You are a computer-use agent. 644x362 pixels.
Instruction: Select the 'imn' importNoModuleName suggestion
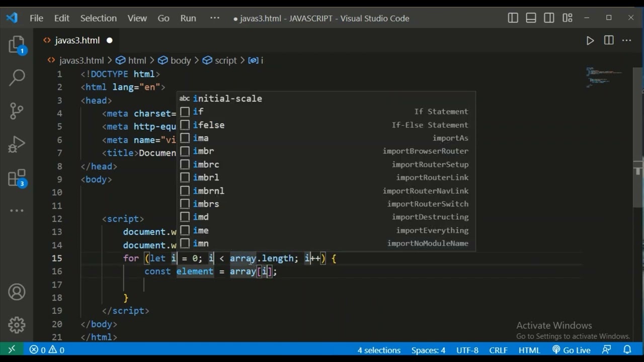pyautogui.click(x=326, y=243)
